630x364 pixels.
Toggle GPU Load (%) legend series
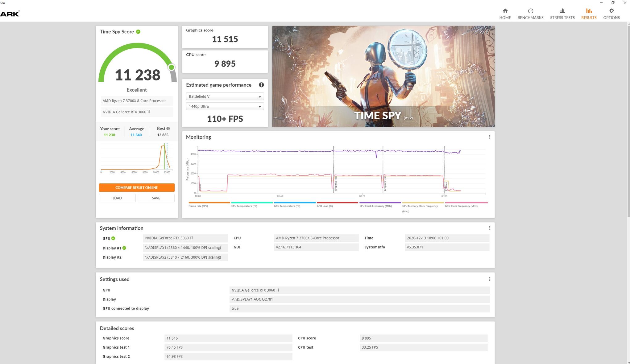(x=325, y=206)
